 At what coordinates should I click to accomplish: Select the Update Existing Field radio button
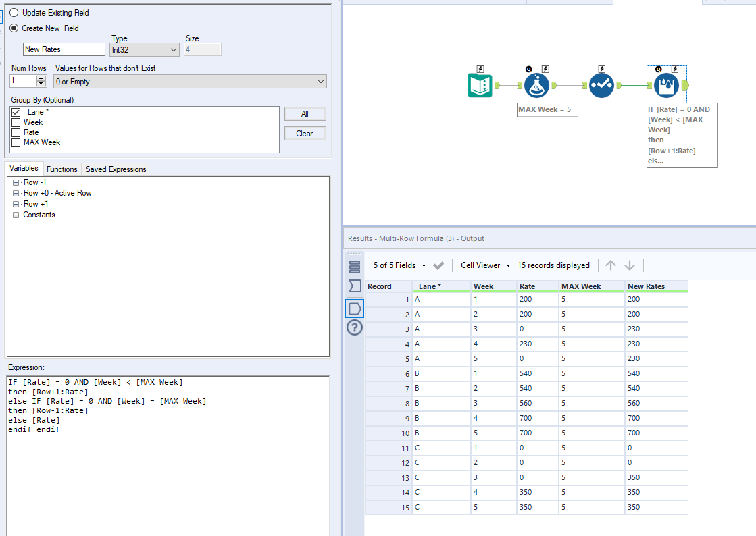pos(15,12)
